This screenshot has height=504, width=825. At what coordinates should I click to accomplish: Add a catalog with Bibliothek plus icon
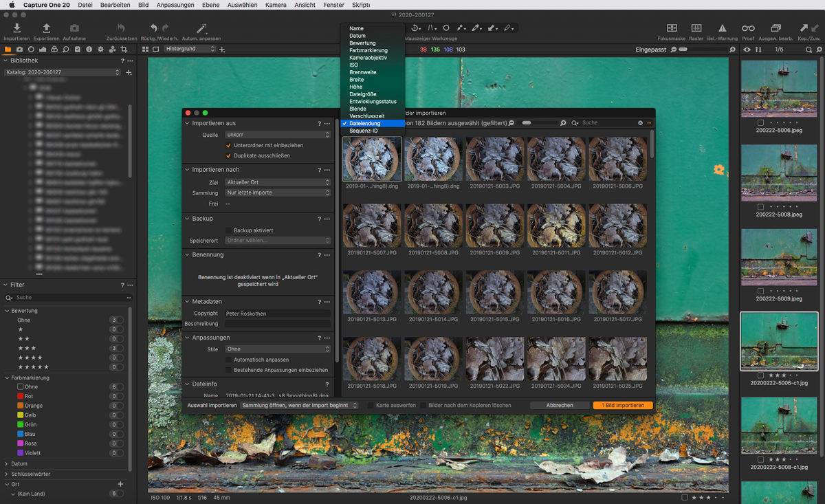[x=129, y=72]
